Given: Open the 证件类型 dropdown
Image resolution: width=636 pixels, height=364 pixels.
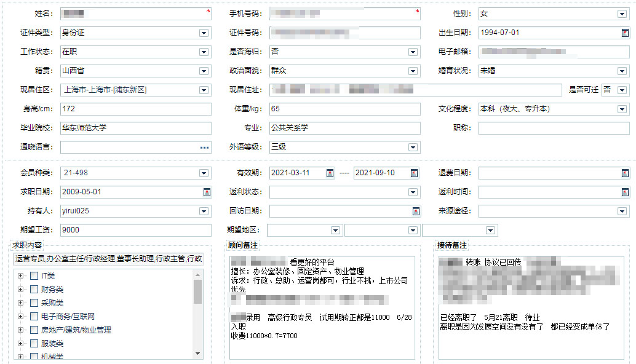Looking at the screenshot, I should pos(204,33).
